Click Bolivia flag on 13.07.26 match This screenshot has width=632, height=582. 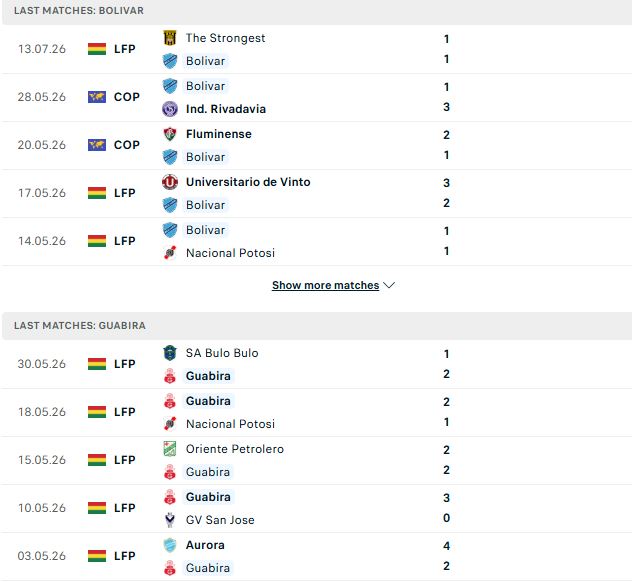pos(97,49)
